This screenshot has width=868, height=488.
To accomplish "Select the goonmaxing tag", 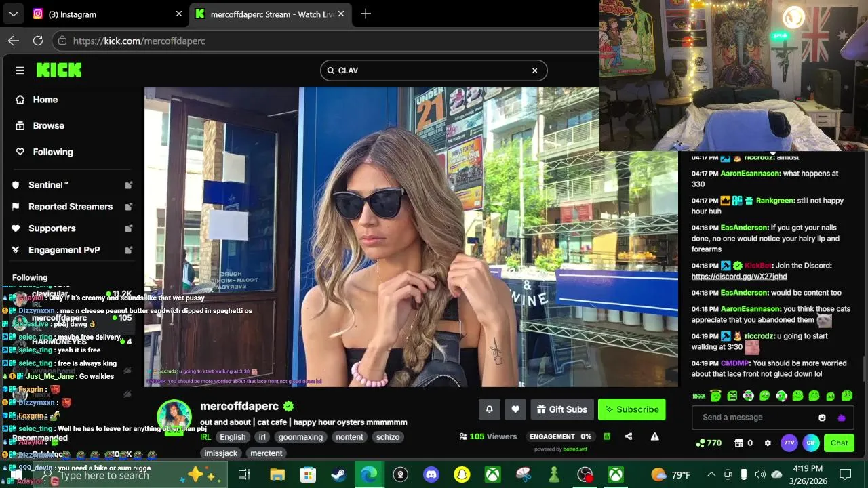I will (300, 437).
